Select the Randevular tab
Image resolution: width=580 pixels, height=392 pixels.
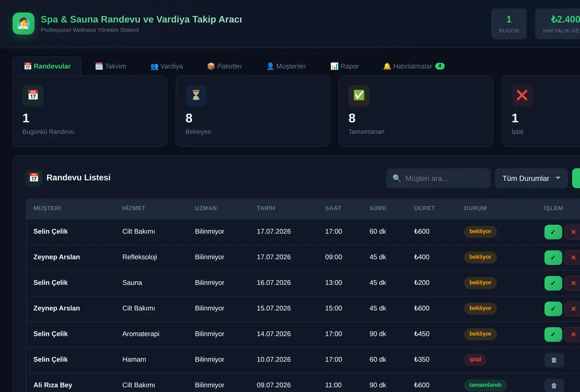pos(47,66)
